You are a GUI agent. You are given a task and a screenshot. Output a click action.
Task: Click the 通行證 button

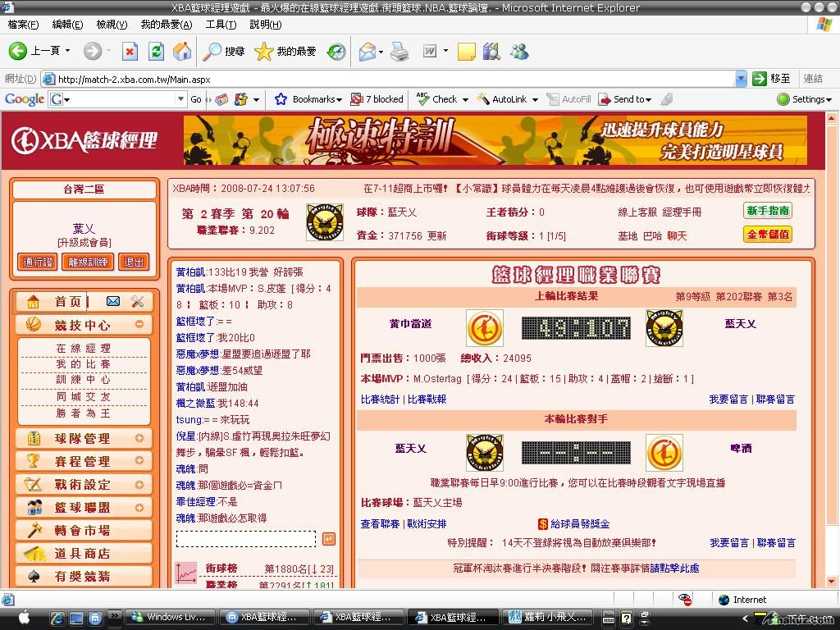point(38,262)
